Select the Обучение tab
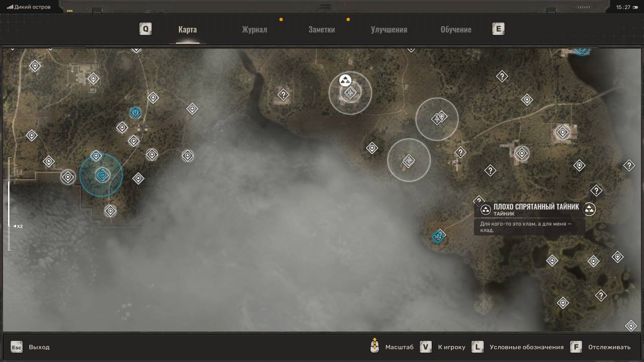 click(456, 29)
